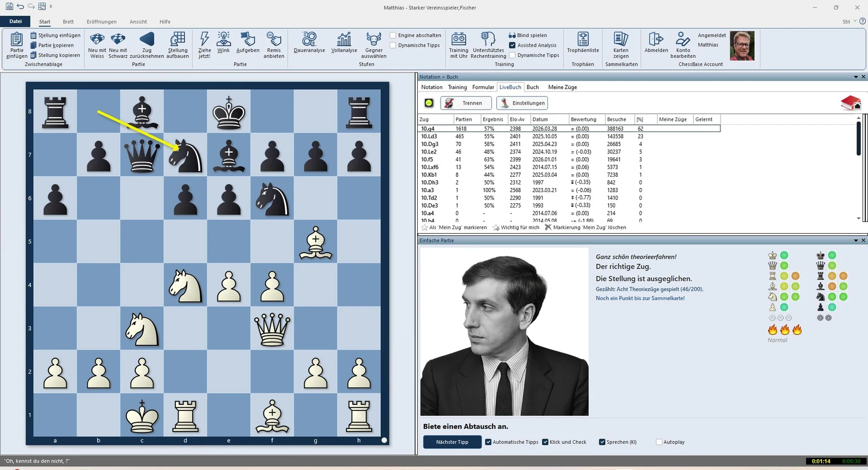Select move 10.Ld3 in LiveBuch list
Image resolution: width=868 pixels, height=470 pixels.
coord(569,136)
